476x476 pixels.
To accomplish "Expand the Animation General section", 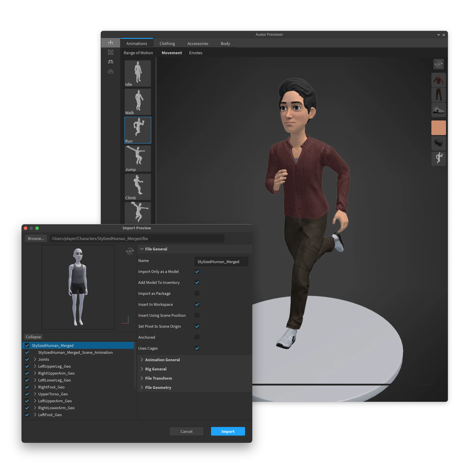I will 142,360.
